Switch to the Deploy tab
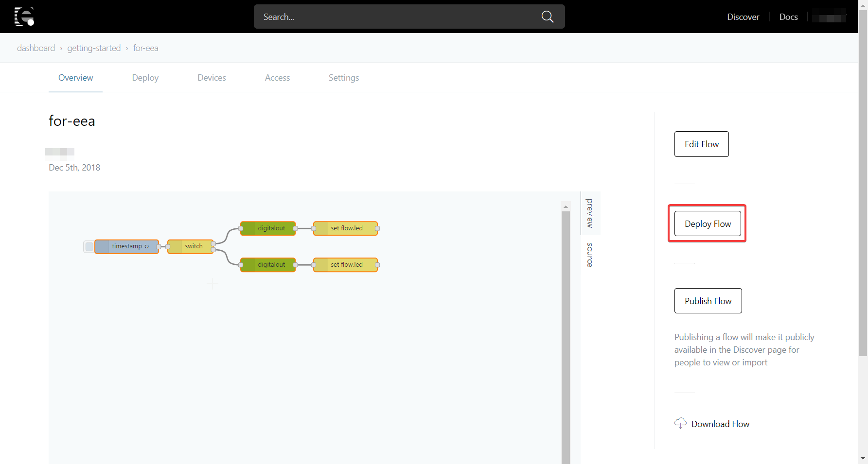Viewport: 868px width, 464px height. point(145,77)
